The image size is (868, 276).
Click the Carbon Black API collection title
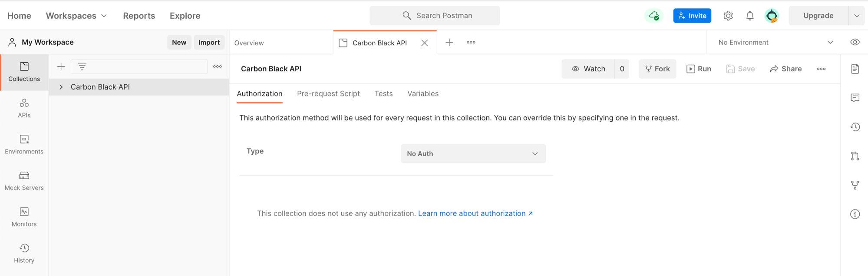point(271,69)
